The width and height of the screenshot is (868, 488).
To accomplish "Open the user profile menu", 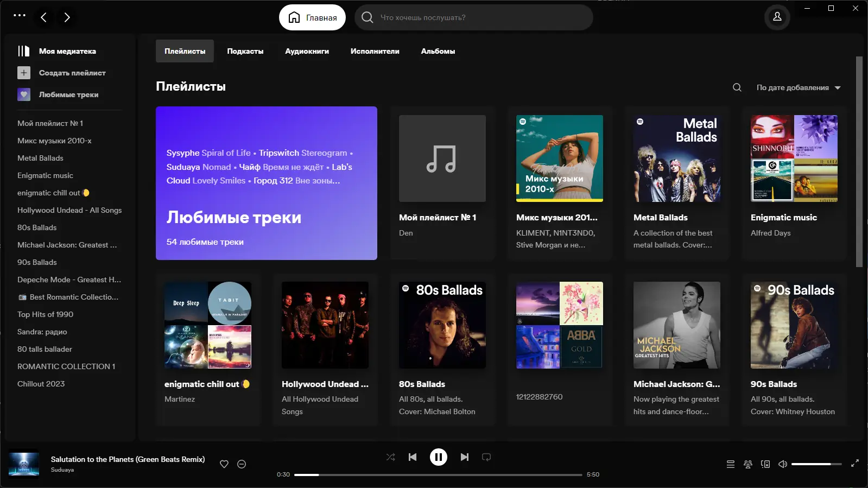I will point(777,17).
